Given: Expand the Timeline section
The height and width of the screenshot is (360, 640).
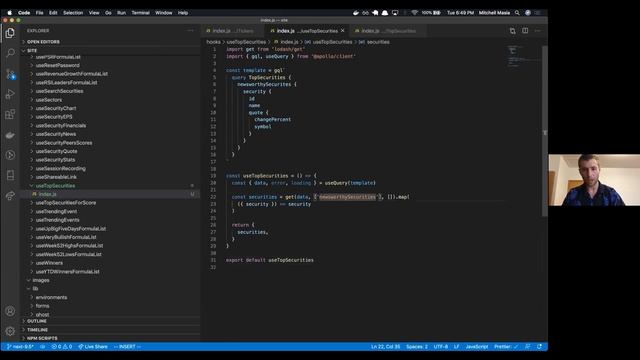Looking at the screenshot, I should point(37,330).
